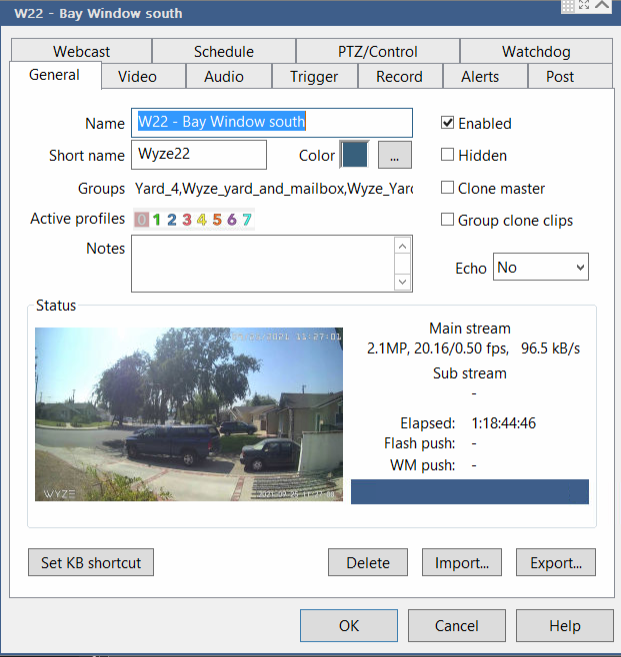Click the Groups list text
621x657 pixels.
(x=274, y=189)
